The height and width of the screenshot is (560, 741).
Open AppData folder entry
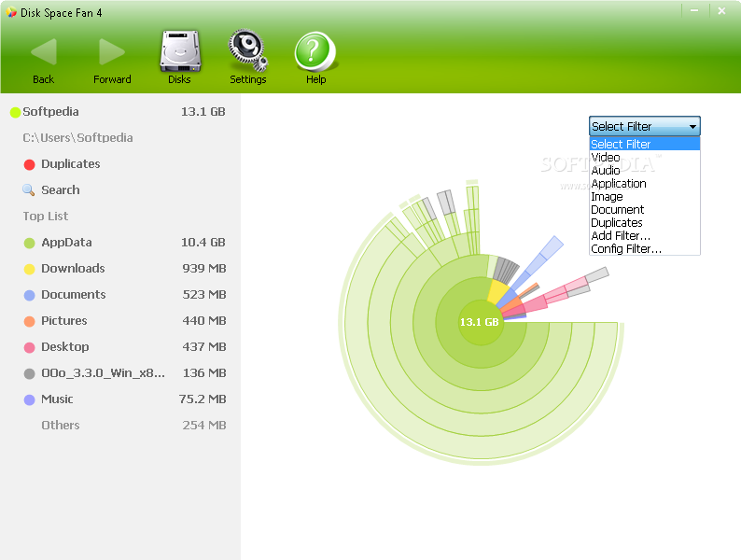click(66, 243)
